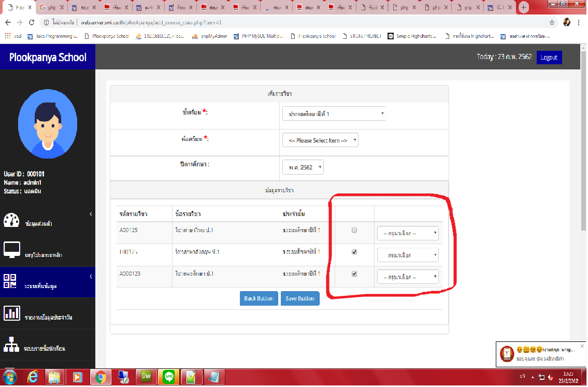Launch Internet Explorer from taskbar
The image size is (588, 387).
click(x=33, y=377)
